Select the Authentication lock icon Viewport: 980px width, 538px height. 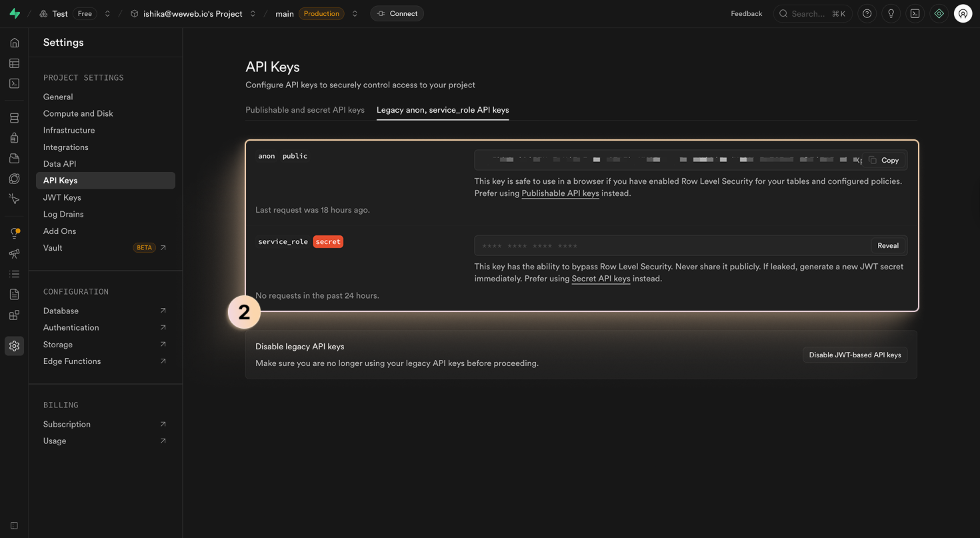click(x=14, y=138)
